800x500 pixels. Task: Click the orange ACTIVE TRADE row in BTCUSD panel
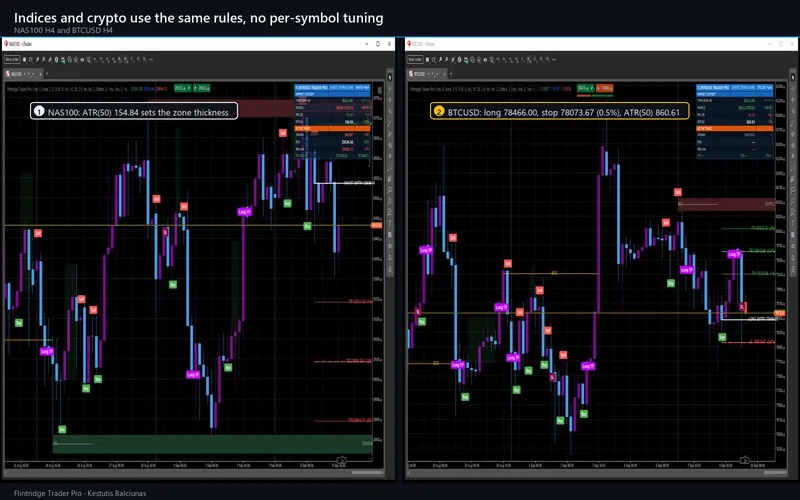click(x=735, y=129)
